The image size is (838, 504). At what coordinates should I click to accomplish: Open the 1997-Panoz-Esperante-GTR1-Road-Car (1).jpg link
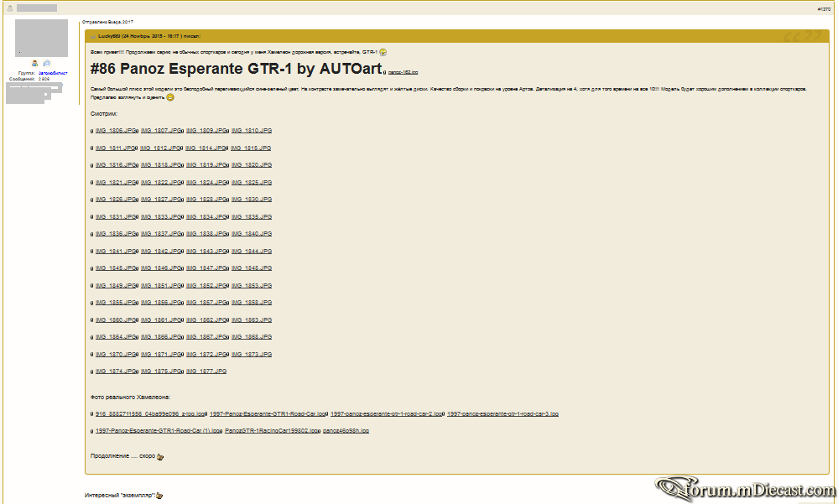pos(159,431)
